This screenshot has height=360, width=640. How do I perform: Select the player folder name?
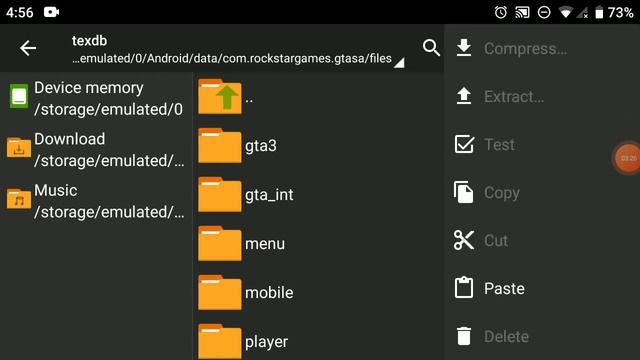pos(266,342)
